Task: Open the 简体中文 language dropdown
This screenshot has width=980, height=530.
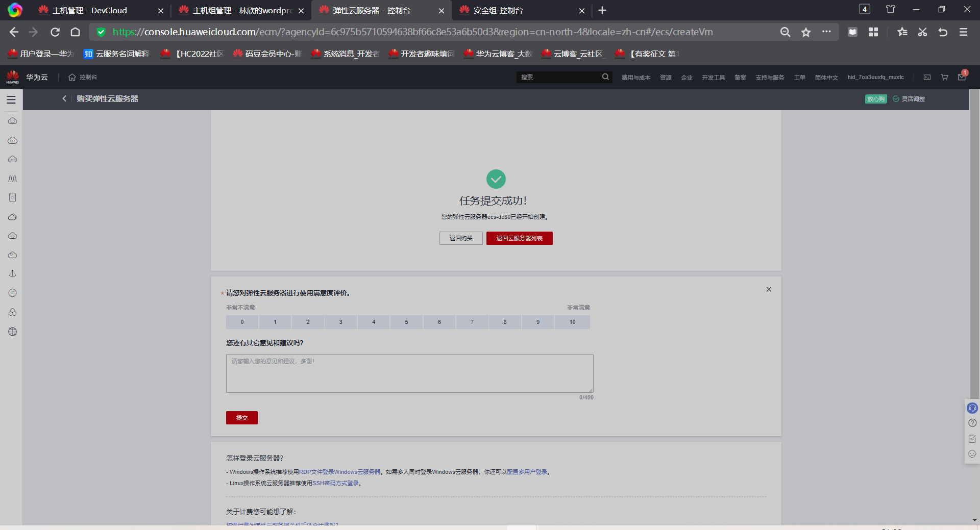Action: point(826,78)
